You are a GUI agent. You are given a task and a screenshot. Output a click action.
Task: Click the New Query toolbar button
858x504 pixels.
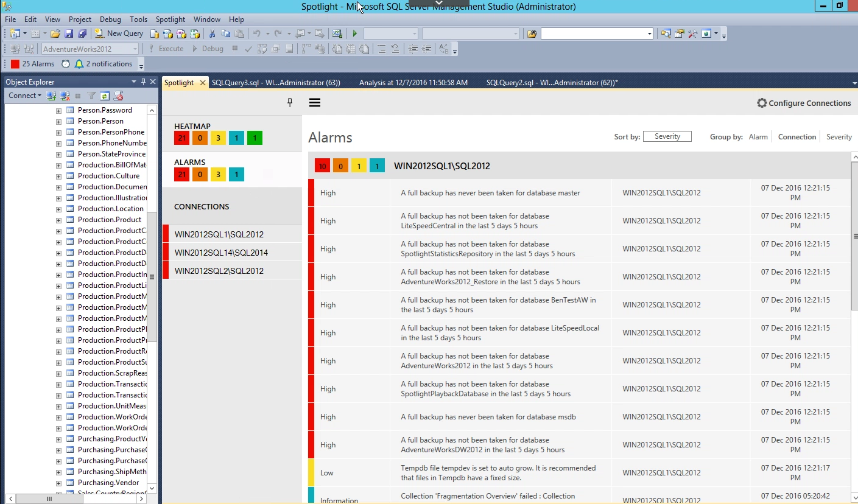point(119,33)
